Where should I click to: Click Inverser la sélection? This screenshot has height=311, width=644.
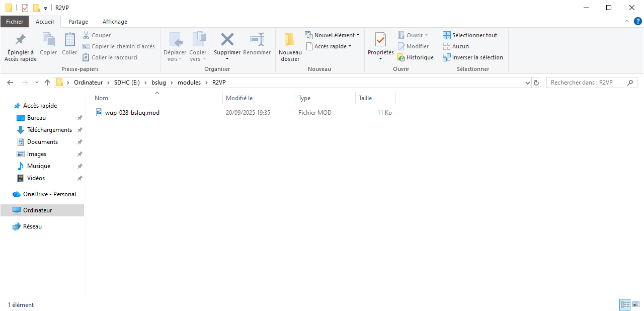pyautogui.click(x=473, y=57)
